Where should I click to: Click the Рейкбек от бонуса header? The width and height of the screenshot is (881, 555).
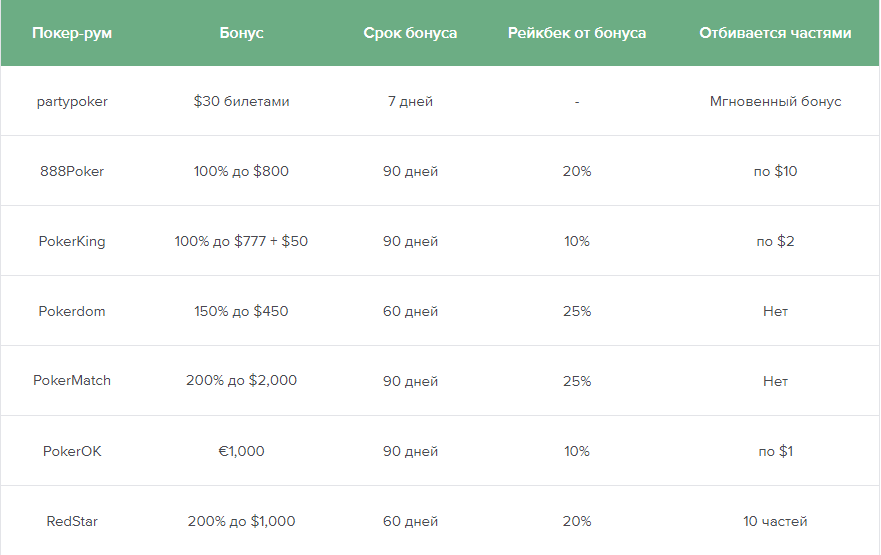tap(577, 33)
